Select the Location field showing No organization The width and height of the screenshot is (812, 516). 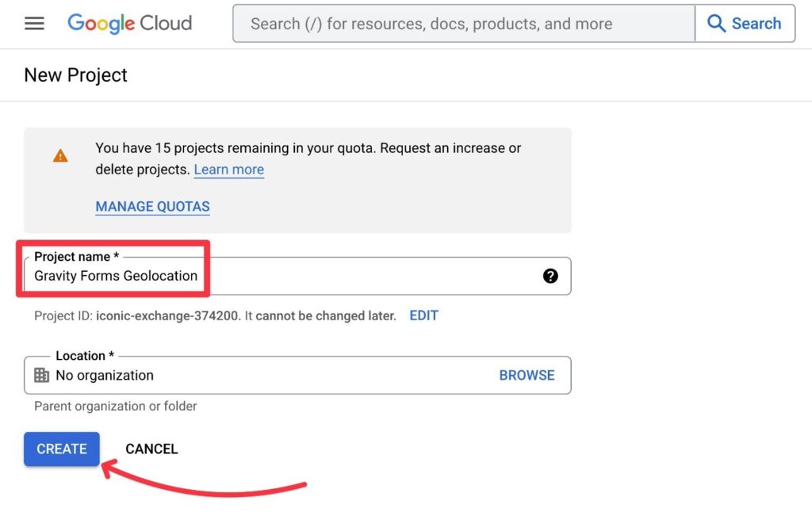pyautogui.click(x=238, y=375)
